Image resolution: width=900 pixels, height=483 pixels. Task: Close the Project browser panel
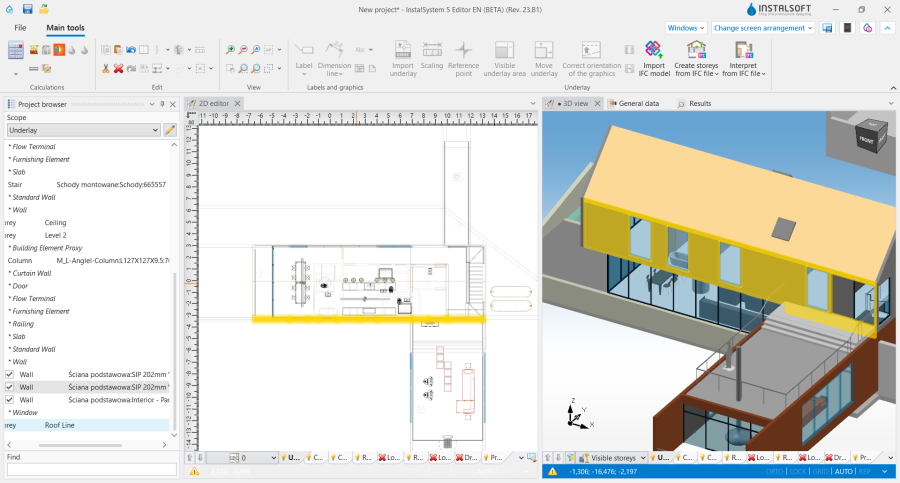(x=173, y=104)
